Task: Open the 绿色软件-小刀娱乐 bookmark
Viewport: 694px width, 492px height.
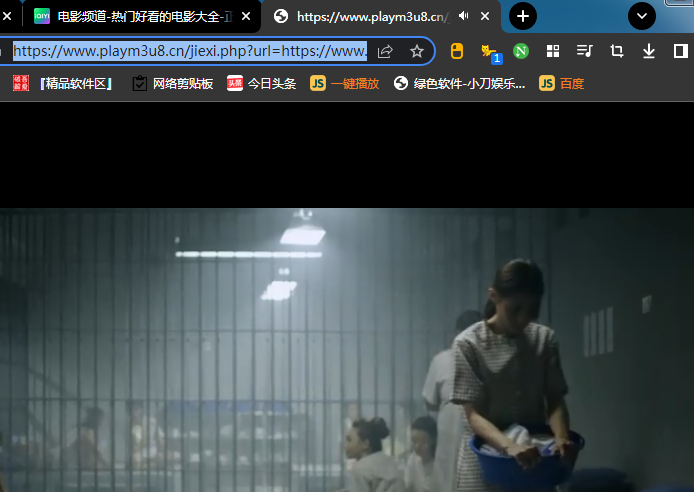Action: click(459, 83)
